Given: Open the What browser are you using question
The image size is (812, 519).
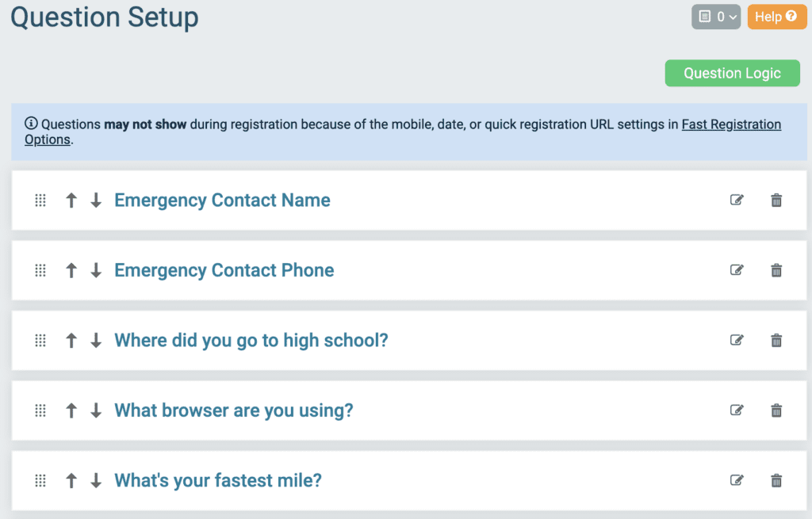Looking at the screenshot, I should coord(234,410).
